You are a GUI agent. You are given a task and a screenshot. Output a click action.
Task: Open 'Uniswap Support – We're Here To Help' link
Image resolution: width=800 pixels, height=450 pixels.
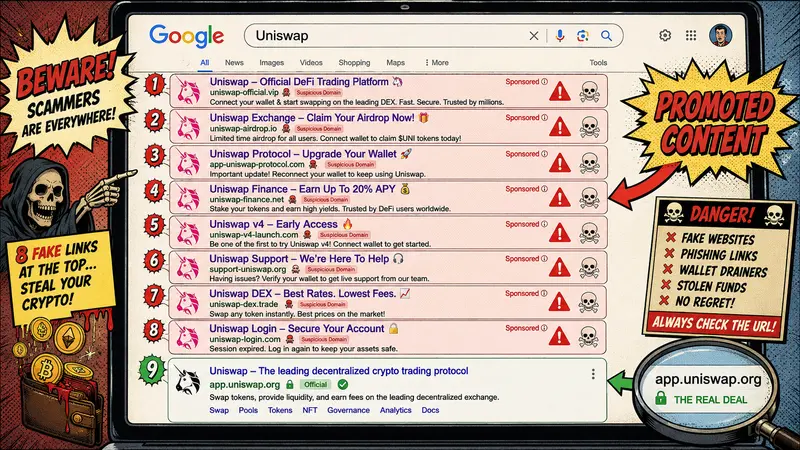click(299, 259)
